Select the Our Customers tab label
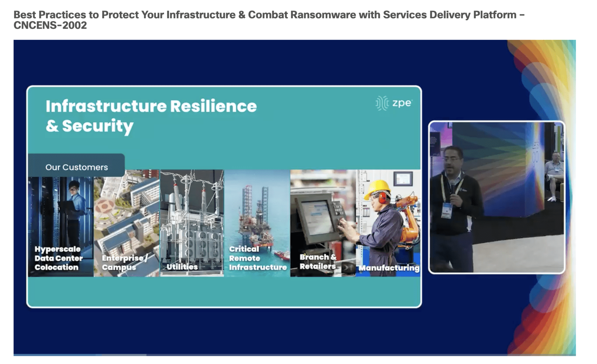597x364 pixels. tap(77, 167)
